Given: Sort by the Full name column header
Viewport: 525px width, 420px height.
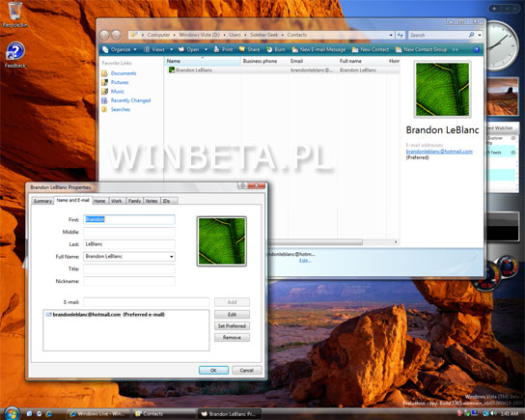Looking at the screenshot, I should coord(362,61).
